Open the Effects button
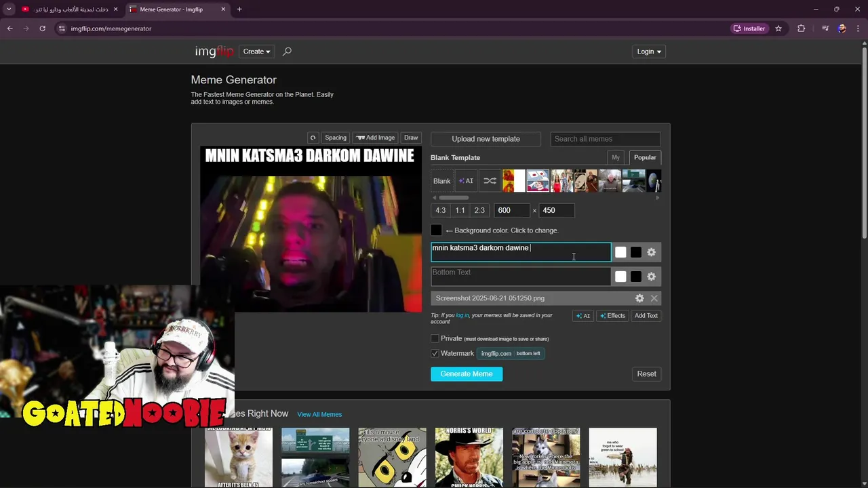The image size is (868, 488). tap(612, 316)
